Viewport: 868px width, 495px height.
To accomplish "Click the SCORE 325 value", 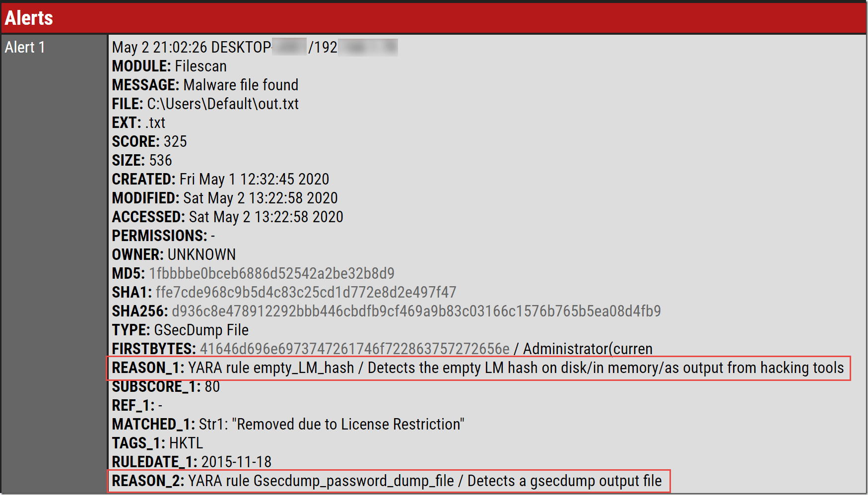I will pos(175,141).
